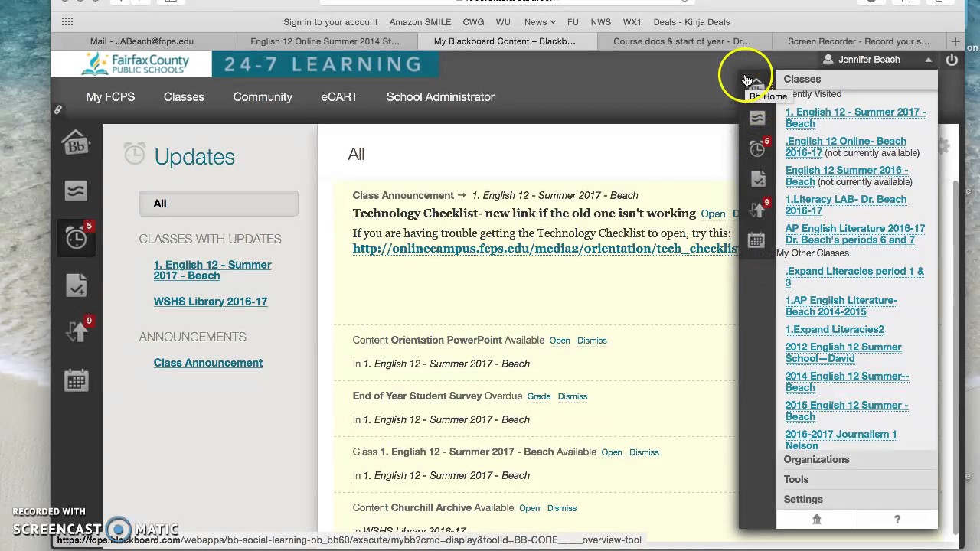Open the School Administrator tab

[440, 97]
